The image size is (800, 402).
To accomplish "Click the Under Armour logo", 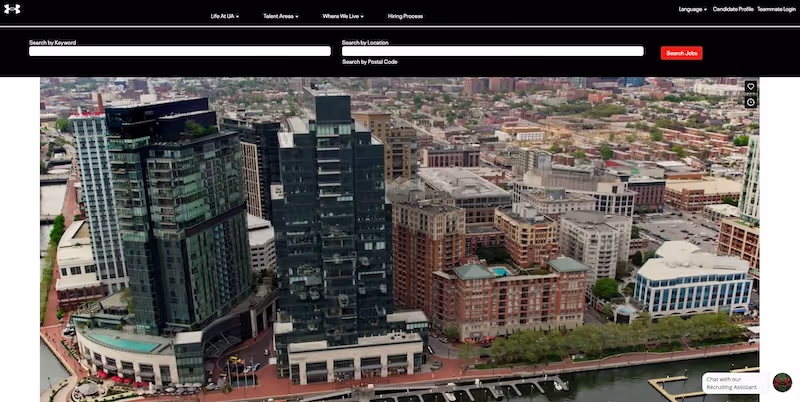I will (x=12, y=9).
